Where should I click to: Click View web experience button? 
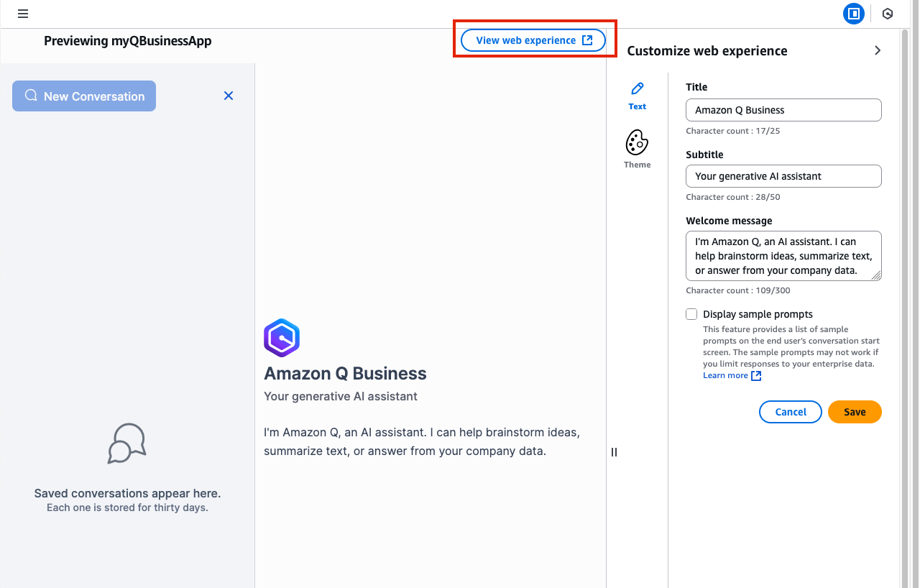point(533,40)
